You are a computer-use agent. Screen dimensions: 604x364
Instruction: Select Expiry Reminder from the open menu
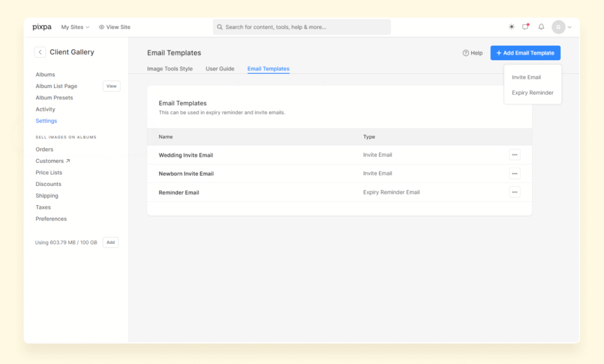(x=532, y=93)
